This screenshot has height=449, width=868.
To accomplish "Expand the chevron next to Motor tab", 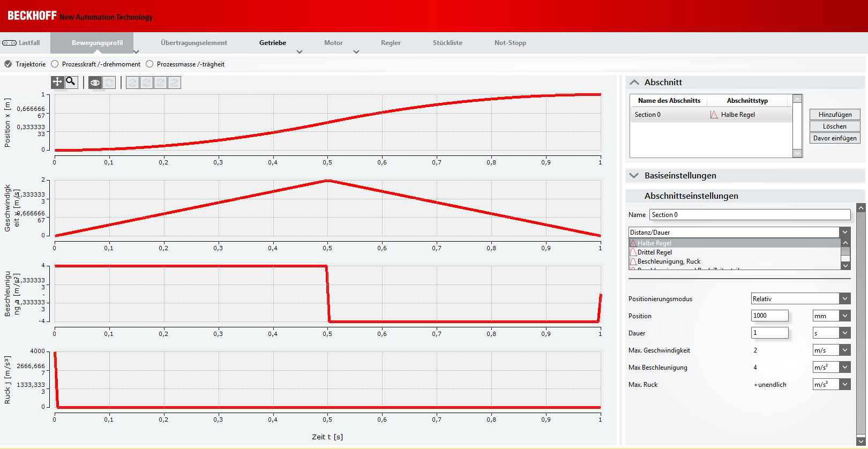I will [356, 52].
